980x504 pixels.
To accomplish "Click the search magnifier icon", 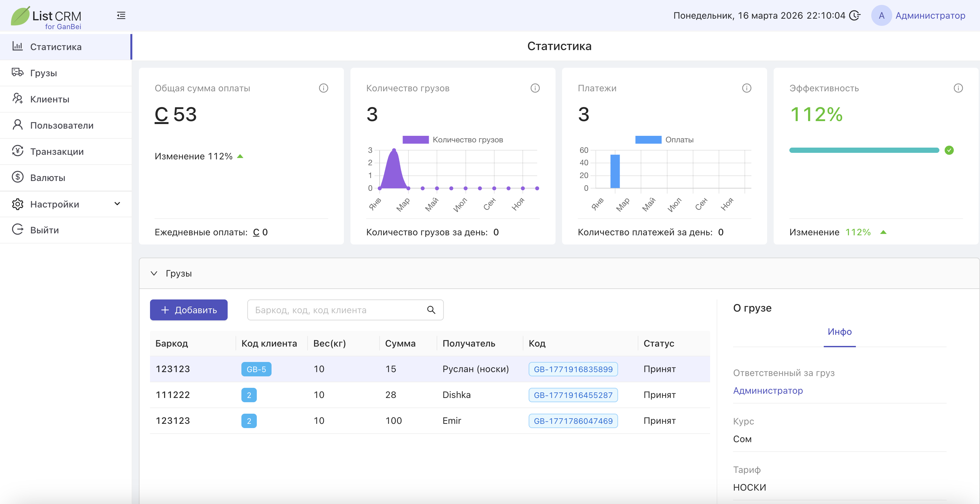I will [431, 310].
